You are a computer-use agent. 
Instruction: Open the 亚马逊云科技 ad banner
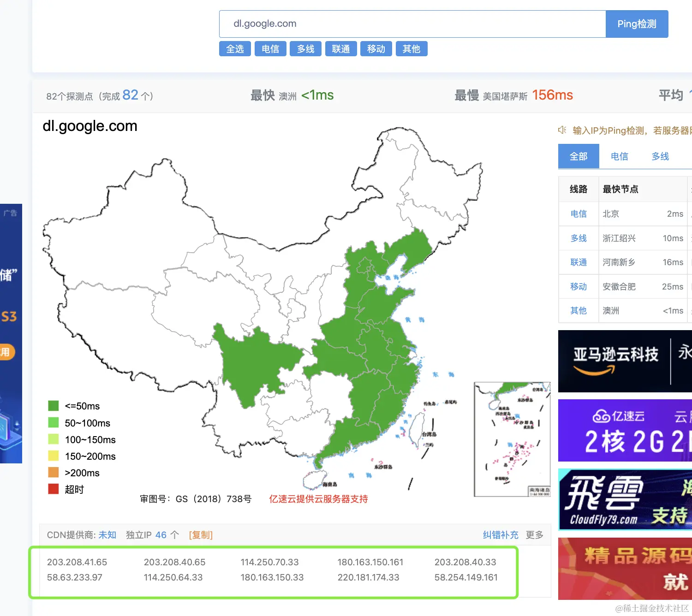tap(625, 361)
